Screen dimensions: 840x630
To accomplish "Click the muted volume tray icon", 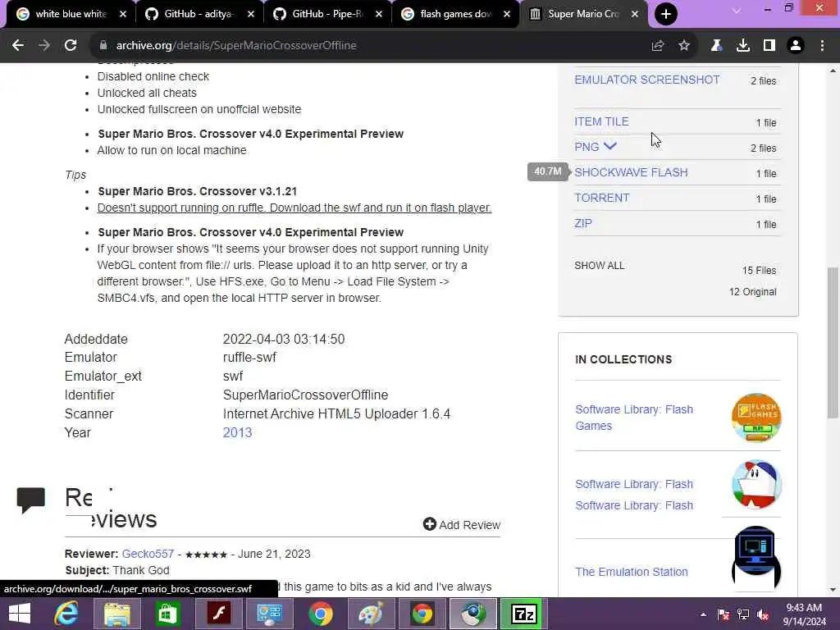I will click(764, 614).
